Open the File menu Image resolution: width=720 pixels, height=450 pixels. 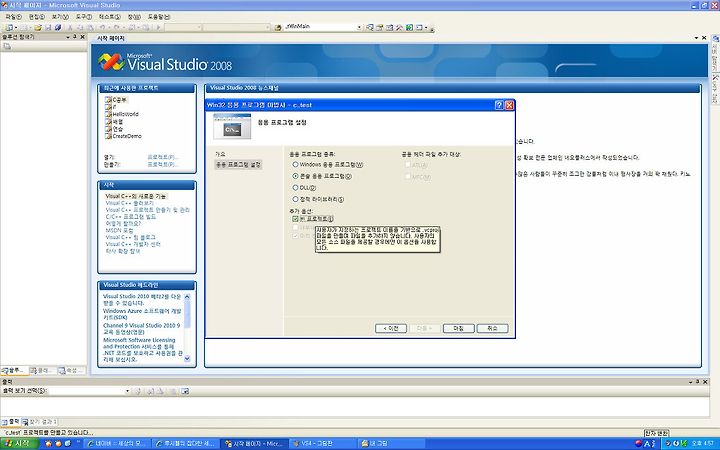(13, 17)
